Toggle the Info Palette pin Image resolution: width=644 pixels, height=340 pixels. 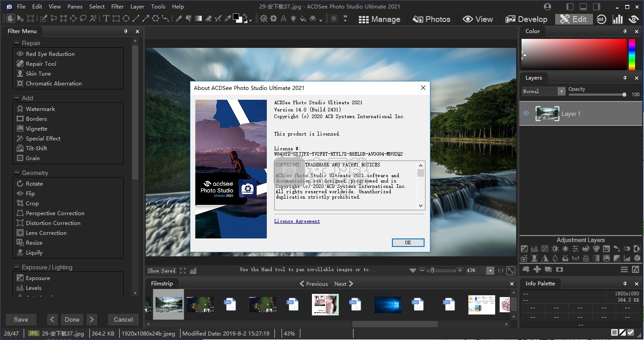click(x=625, y=284)
